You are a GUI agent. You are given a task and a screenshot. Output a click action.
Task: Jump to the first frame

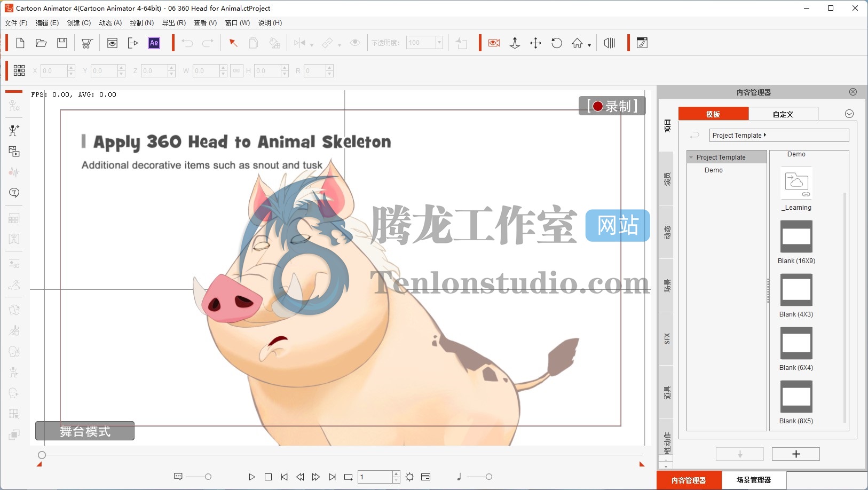pyautogui.click(x=284, y=477)
